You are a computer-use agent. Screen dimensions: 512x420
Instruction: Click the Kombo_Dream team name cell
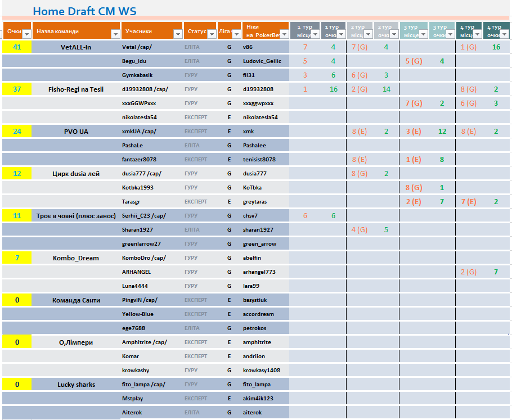pos(76,258)
